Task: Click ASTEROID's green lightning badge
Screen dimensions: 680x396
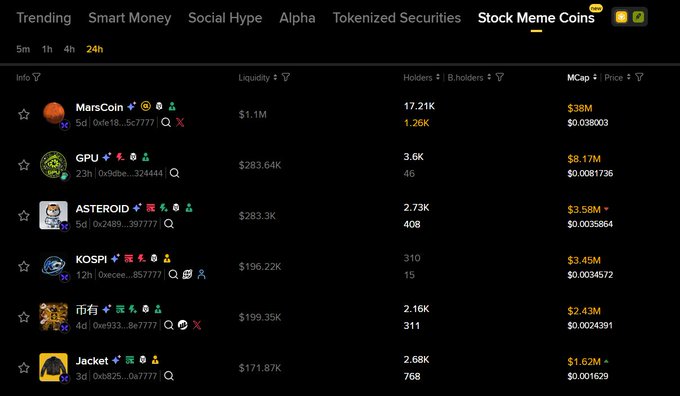Action: tap(163, 208)
